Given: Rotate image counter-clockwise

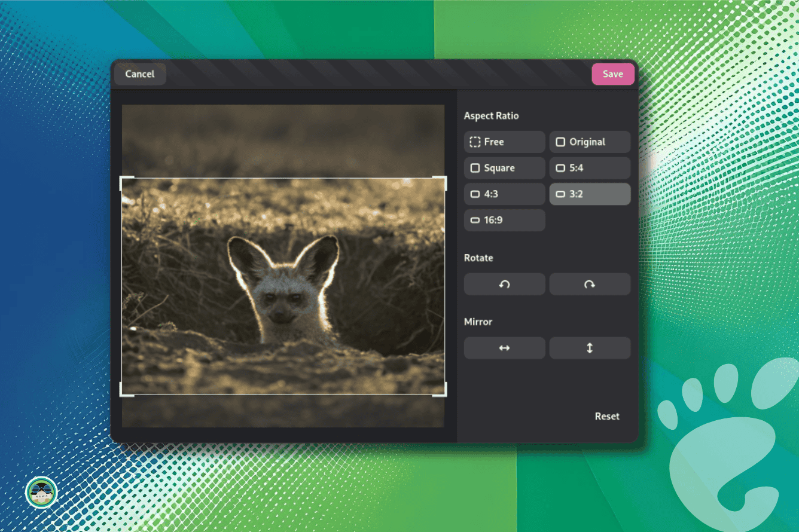Looking at the screenshot, I should [x=504, y=285].
